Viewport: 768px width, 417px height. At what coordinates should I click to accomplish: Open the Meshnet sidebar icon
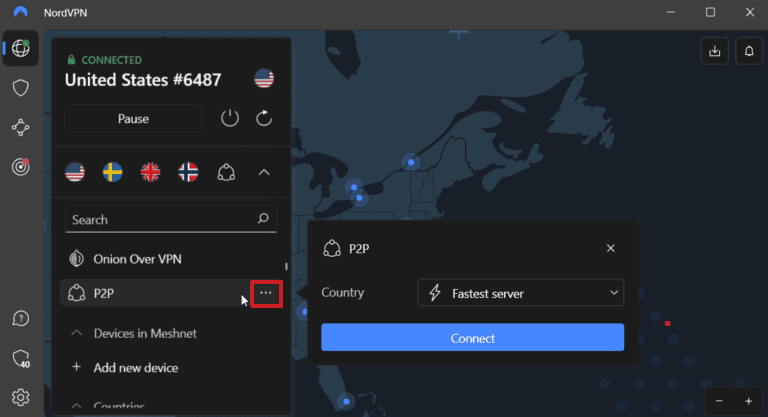pos(20,127)
